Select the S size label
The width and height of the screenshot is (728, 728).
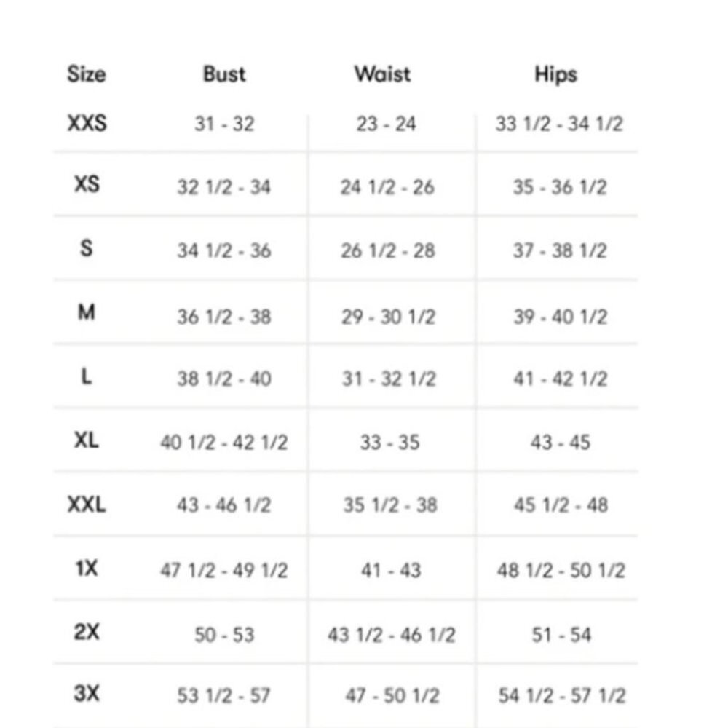87,248
